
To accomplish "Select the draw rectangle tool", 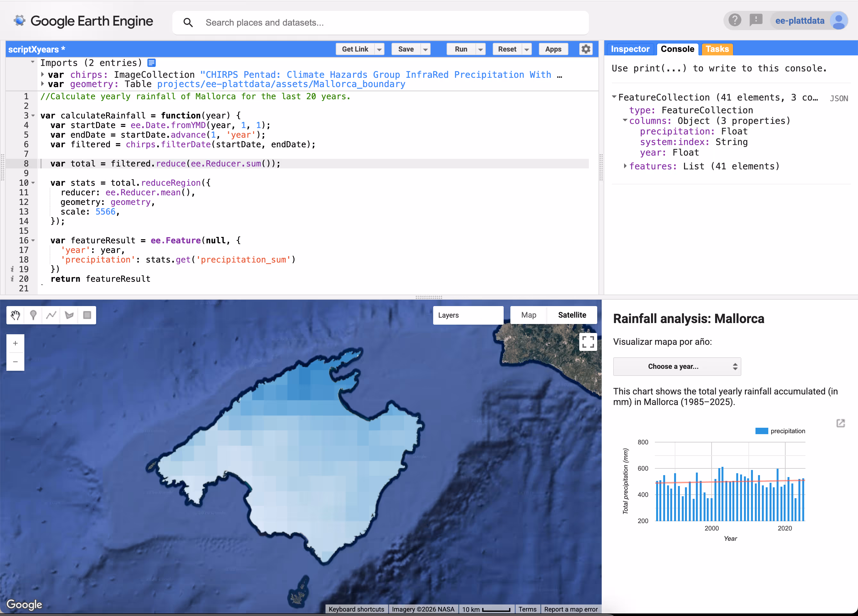I will click(87, 315).
